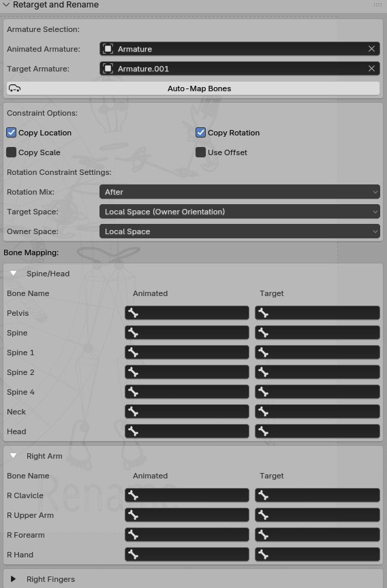The width and height of the screenshot is (387, 588).
Task: Collapse the Spine/Head section
Action: [14, 274]
